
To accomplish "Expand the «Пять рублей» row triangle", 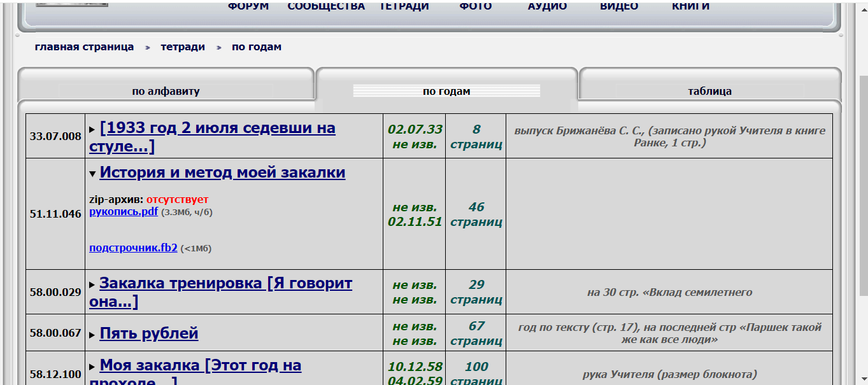I will pos(92,335).
